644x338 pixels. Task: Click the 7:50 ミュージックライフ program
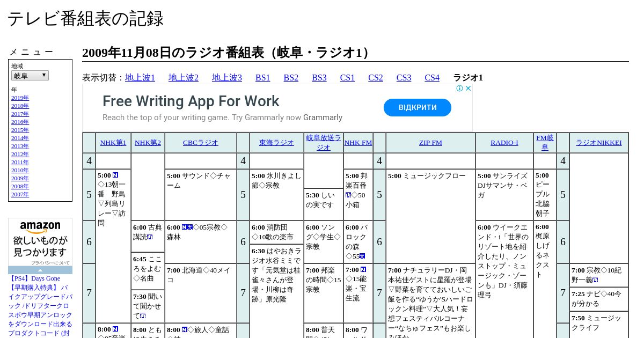(x=599, y=325)
